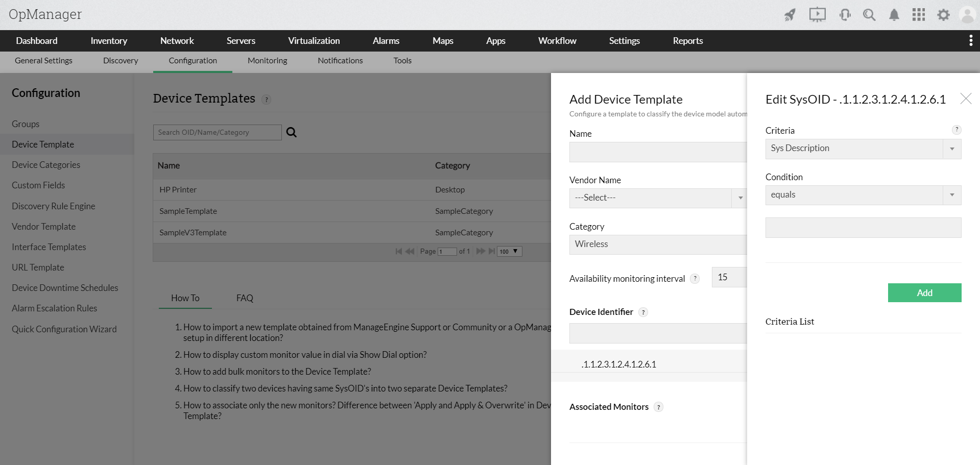Open the global search magnifier in header
980x465 pixels.
click(869, 15)
